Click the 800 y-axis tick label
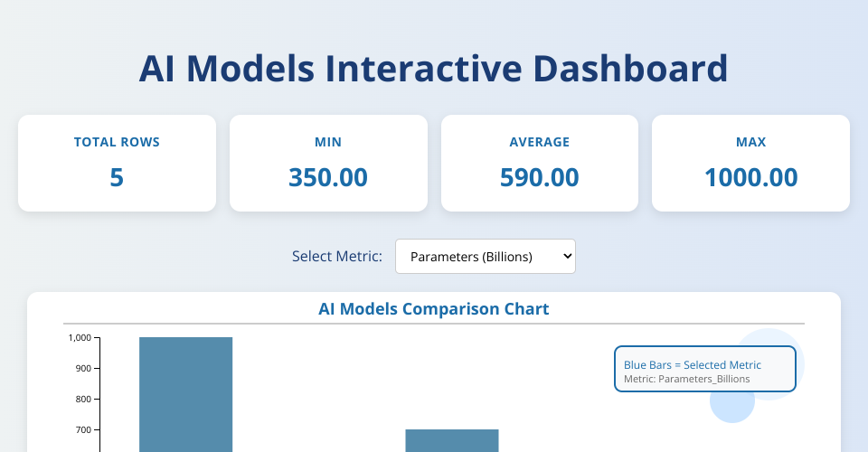This screenshot has height=452, width=868. click(x=82, y=400)
